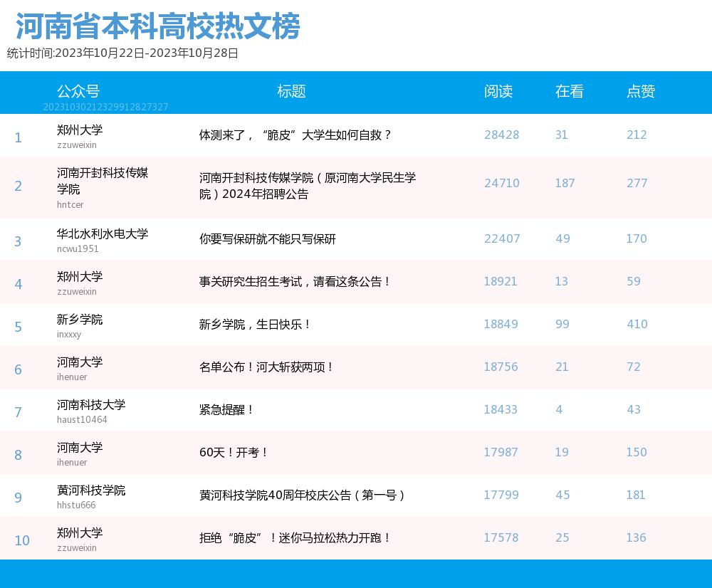Open article 紧急提醒！

(226, 409)
